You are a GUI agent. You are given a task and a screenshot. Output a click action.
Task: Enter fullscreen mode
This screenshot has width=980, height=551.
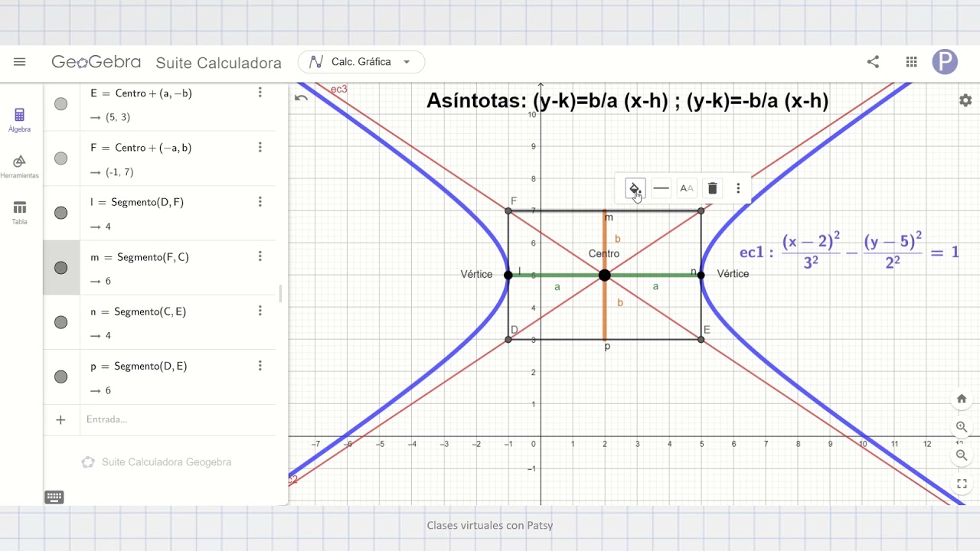tap(962, 484)
